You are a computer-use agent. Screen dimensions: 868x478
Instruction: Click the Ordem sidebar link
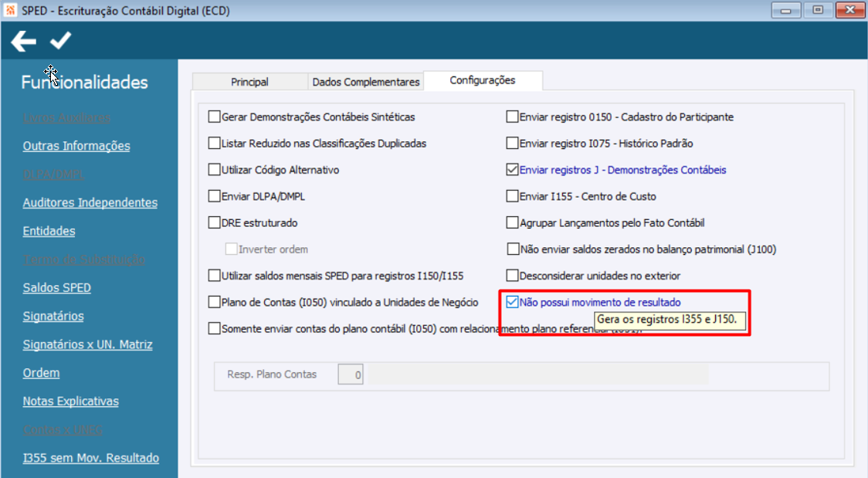click(x=41, y=373)
